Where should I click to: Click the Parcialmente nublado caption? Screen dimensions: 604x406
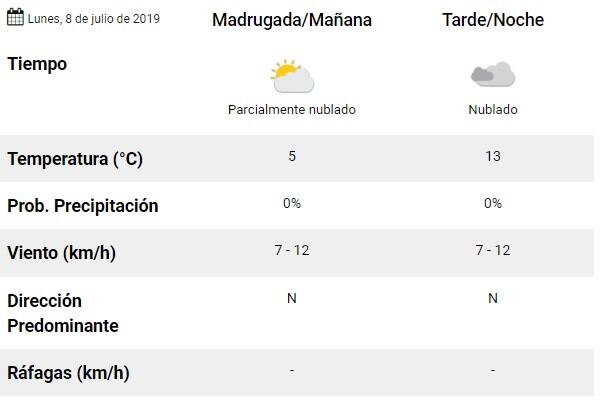coord(292,110)
